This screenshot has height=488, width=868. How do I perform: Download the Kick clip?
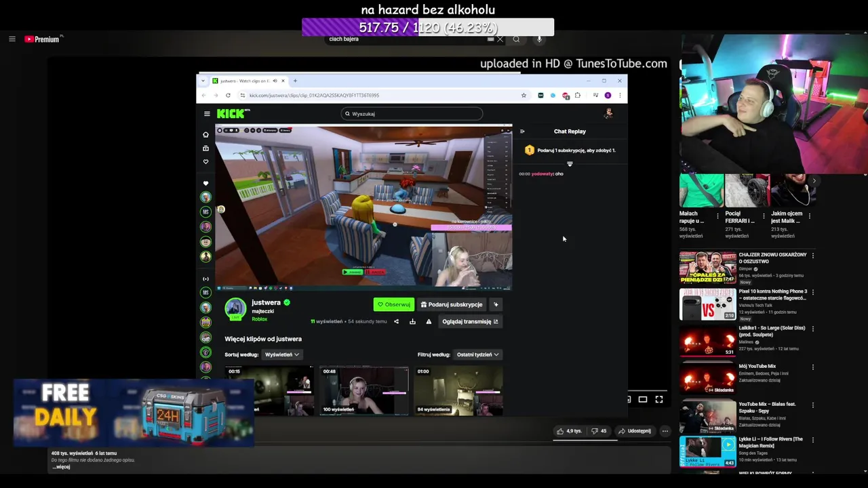pyautogui.click(x=412, y=321)
